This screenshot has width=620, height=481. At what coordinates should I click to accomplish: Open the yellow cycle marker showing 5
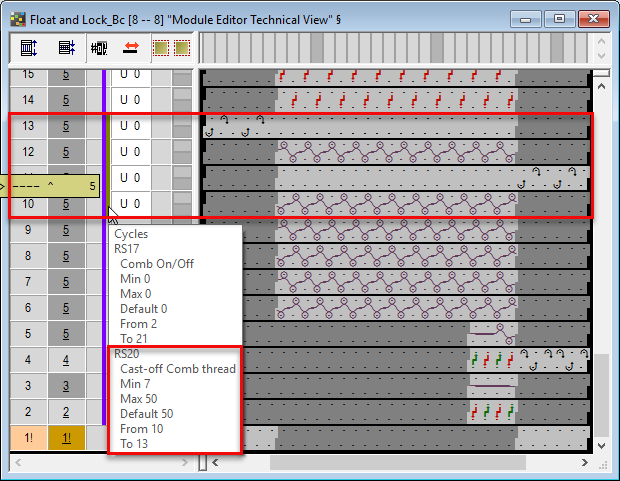tap(53, 186)
